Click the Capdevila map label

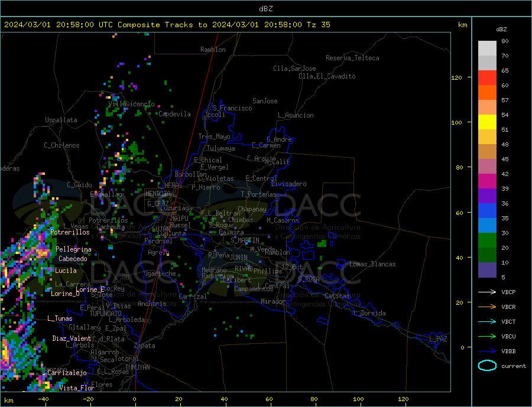click(x=174, y=114)
